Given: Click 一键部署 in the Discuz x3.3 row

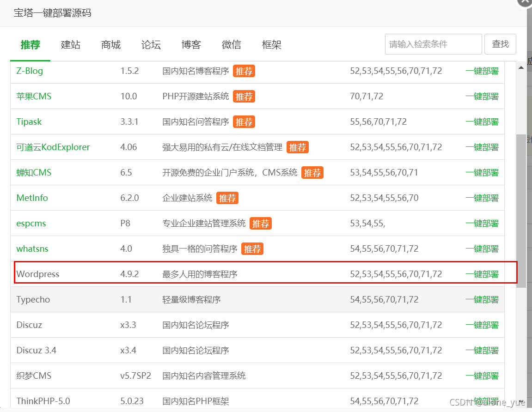Looking at the screenshot, I should pos(482,325).
